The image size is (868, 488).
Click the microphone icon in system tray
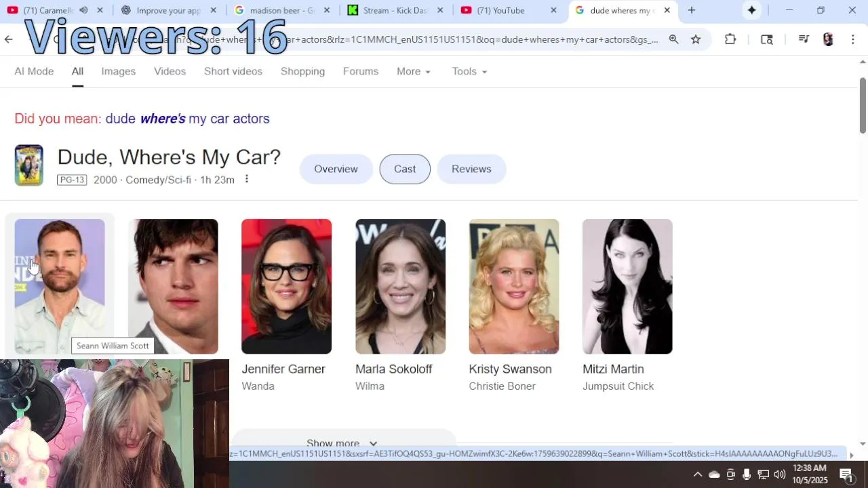tap(747, 474)
